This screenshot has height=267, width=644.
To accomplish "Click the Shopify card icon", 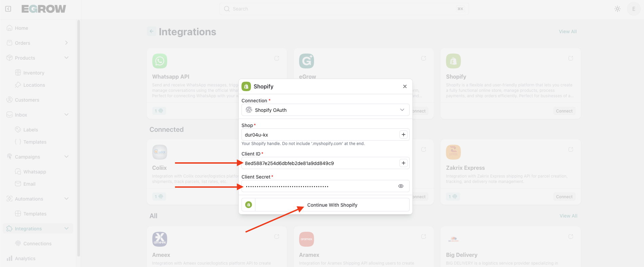I will click(453, 61).
